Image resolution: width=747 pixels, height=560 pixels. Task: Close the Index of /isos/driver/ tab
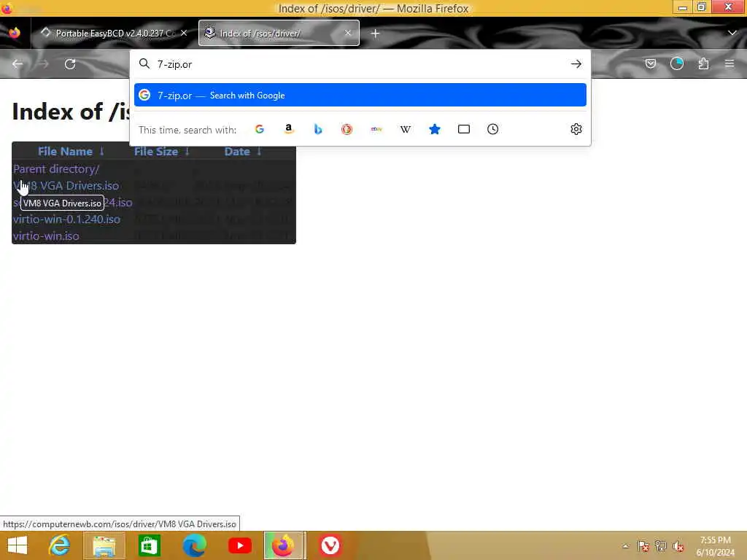348,33
